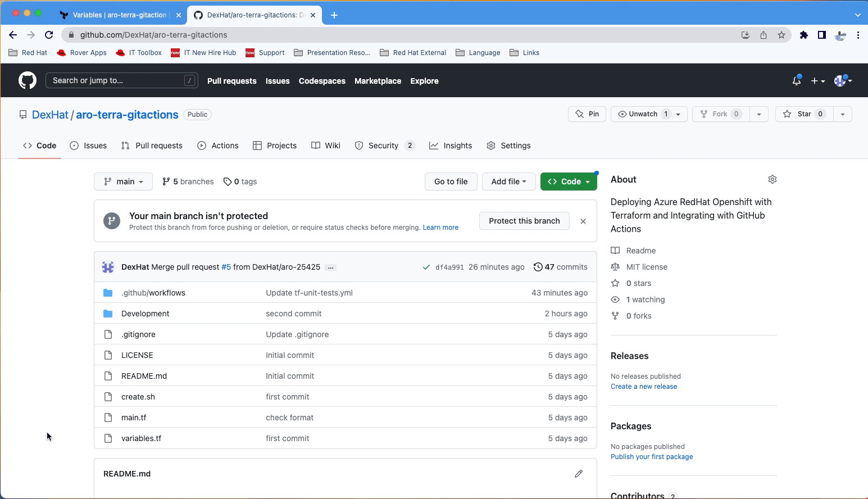
Task: Click the About settings gear icon
Action: (772, 179)
